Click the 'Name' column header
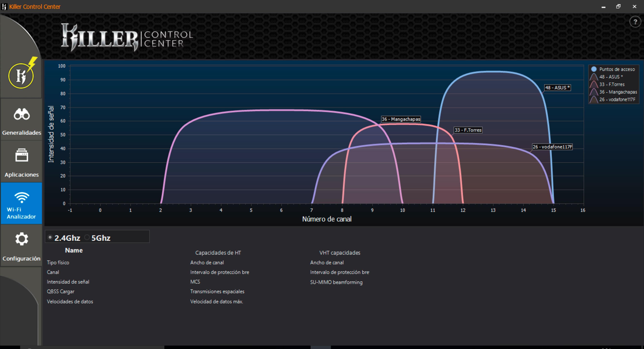 (x=74, y=250)
